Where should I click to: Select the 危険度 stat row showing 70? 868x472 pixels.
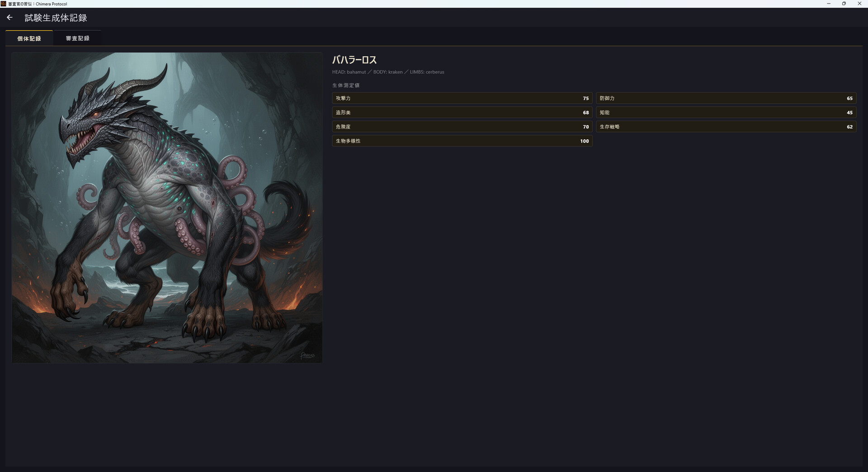pyautogui.click(x=462, y=127)
